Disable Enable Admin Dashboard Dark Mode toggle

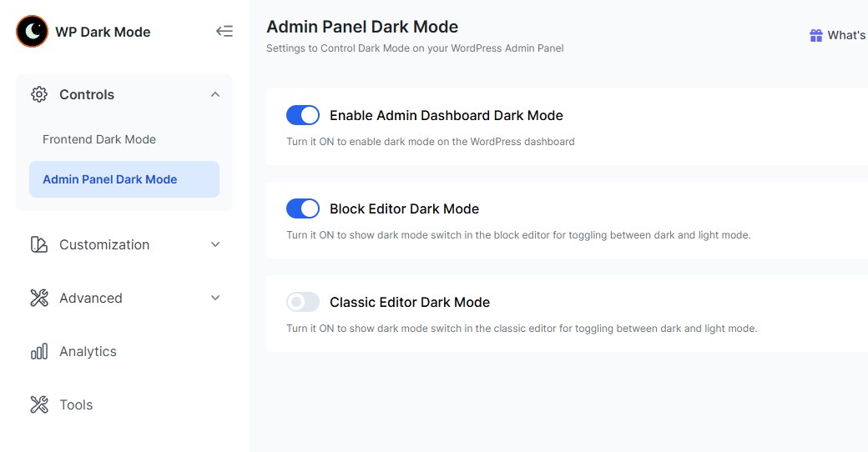pos(303,115)
